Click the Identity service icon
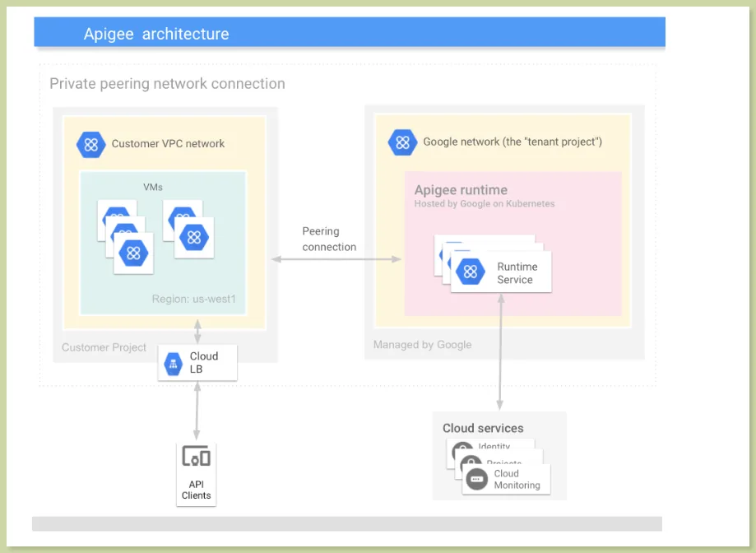The height and width of the screenshot is (553, 756). coord(461,448)
